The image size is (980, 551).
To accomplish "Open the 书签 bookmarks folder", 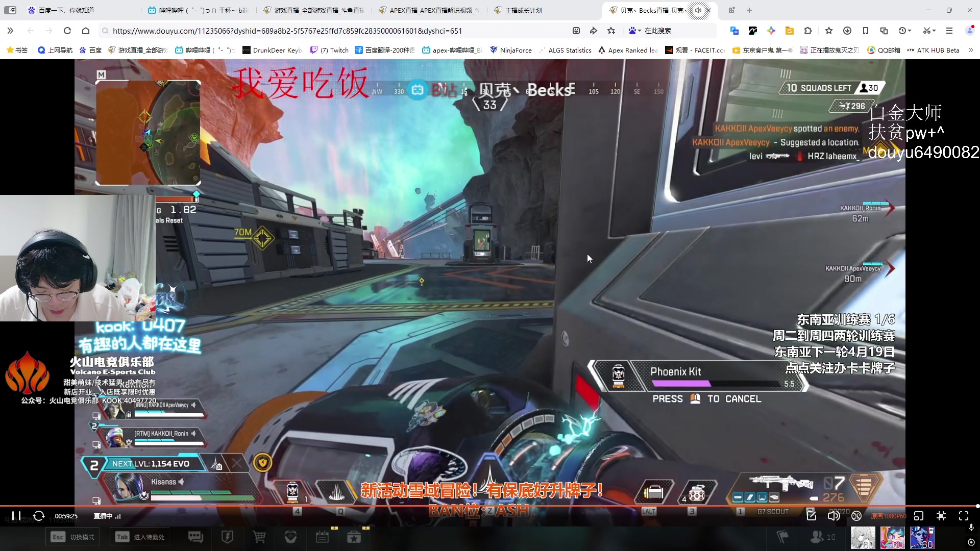I will 17,50.
